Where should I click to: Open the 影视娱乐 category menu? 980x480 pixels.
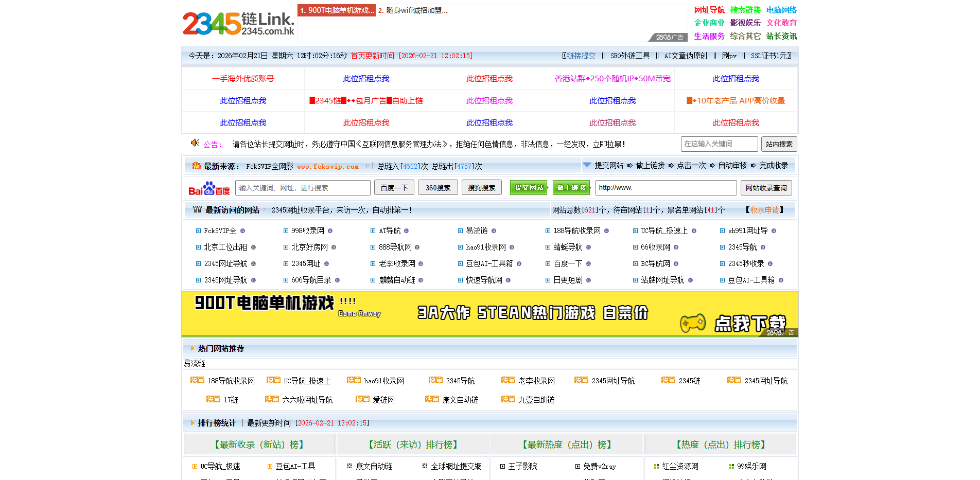[x=745, y=23]
